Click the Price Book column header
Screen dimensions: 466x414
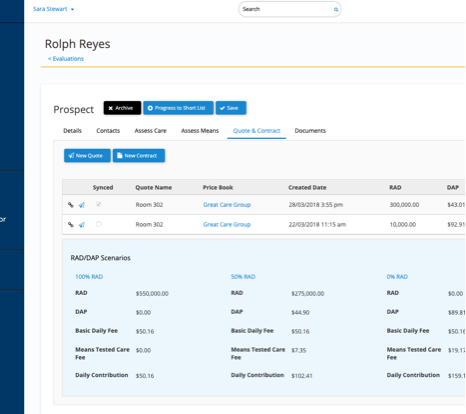coord(218,188)
